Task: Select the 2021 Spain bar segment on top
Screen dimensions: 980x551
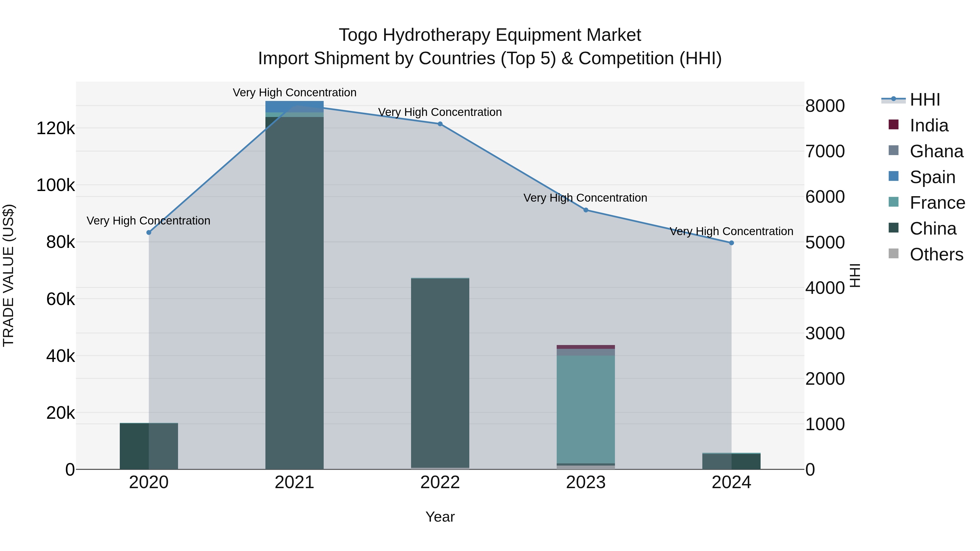Action: point(295,106)
